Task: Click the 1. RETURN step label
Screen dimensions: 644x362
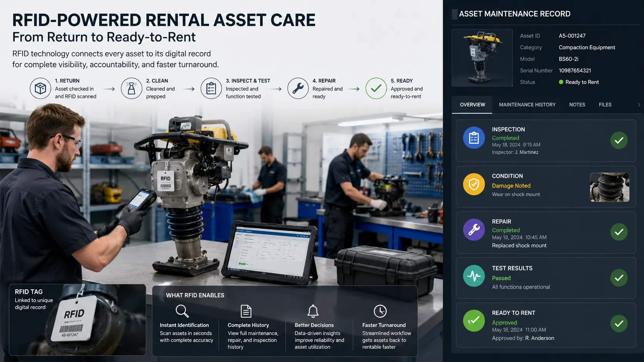Action: pyautogui.click(x=67, y=81)
